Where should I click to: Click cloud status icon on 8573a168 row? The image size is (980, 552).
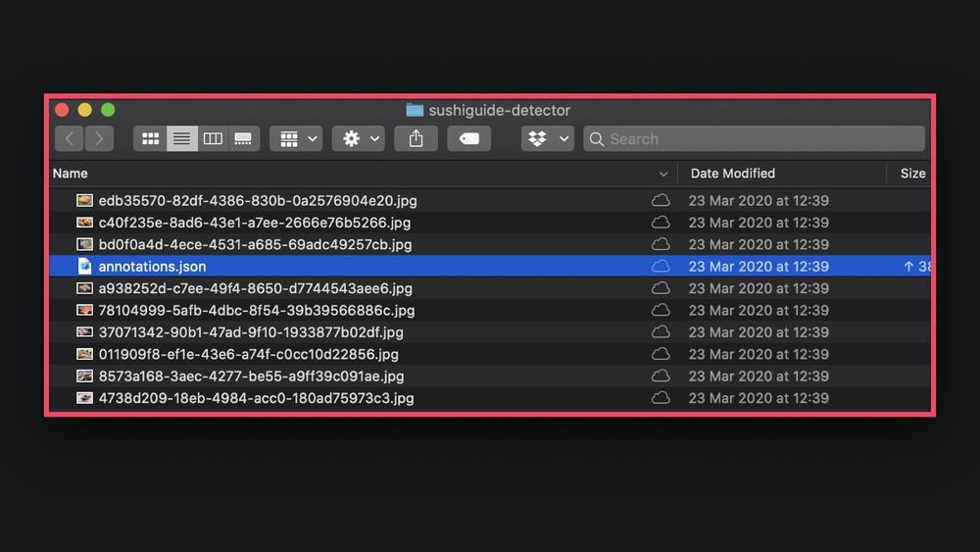(661, 376)
